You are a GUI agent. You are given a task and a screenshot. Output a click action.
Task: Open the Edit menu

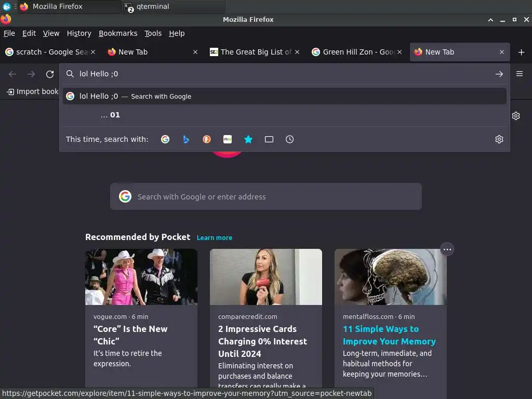pyautogui.click(x=29, y=33)
